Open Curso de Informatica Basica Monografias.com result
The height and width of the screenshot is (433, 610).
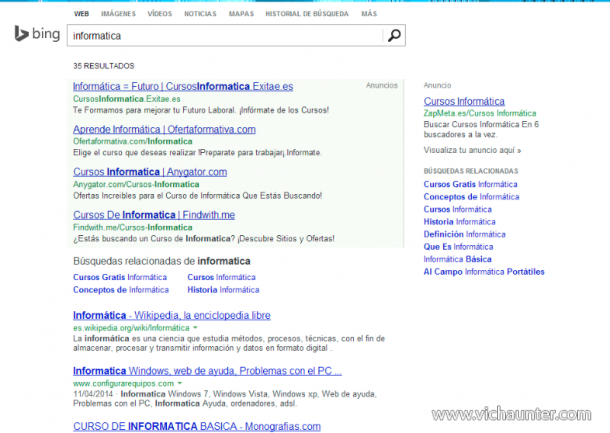coord(197,426)
